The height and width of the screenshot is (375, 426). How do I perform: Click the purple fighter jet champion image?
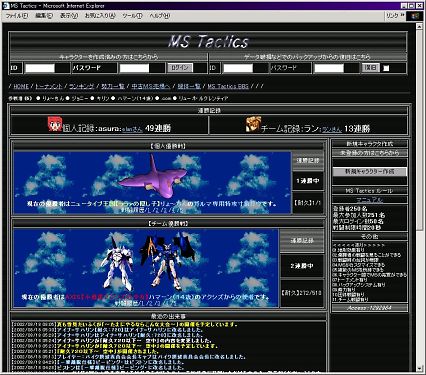(x=153, y=178)
